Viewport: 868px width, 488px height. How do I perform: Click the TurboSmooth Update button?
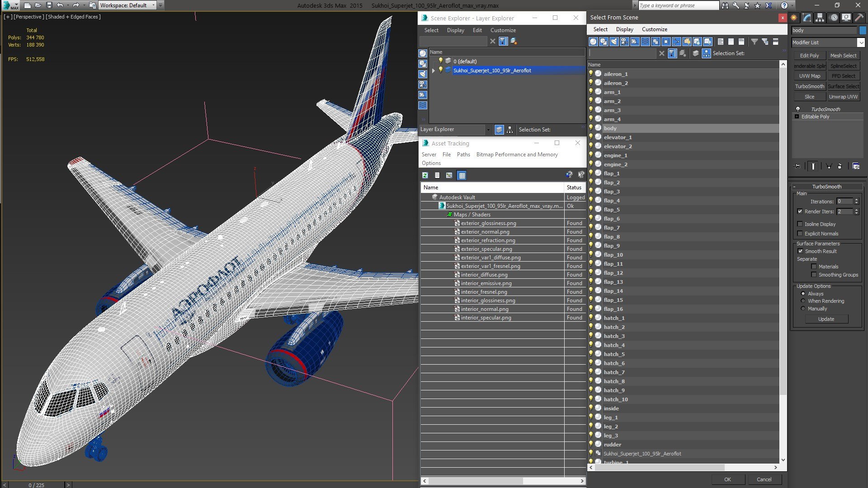point(826,319)
